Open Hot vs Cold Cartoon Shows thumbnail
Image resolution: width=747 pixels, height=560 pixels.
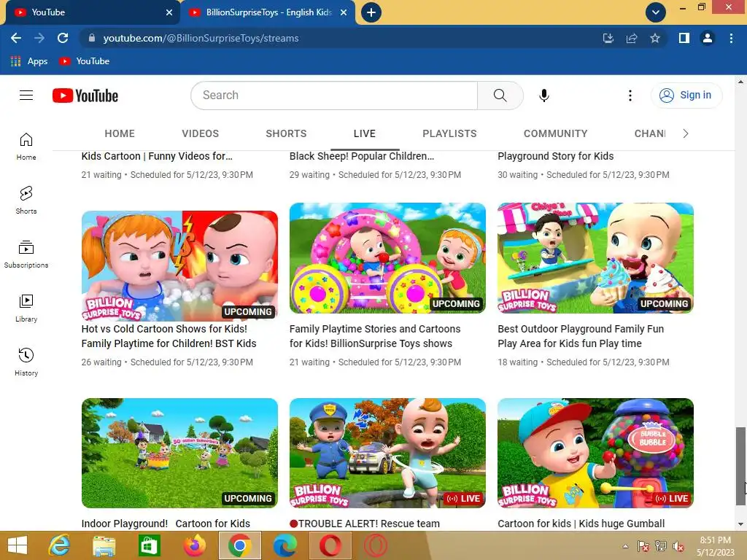pos(179,265)
